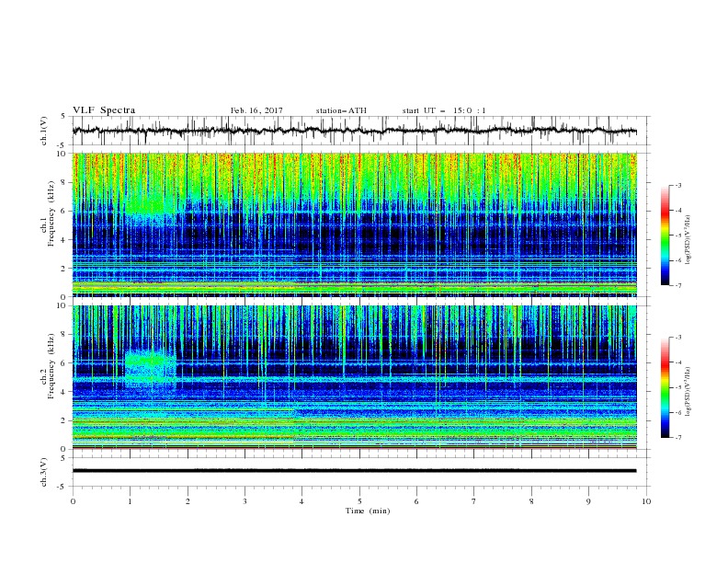
Task: Click the "Time (min)" x-axis label
Action: [x=368, y=511]
